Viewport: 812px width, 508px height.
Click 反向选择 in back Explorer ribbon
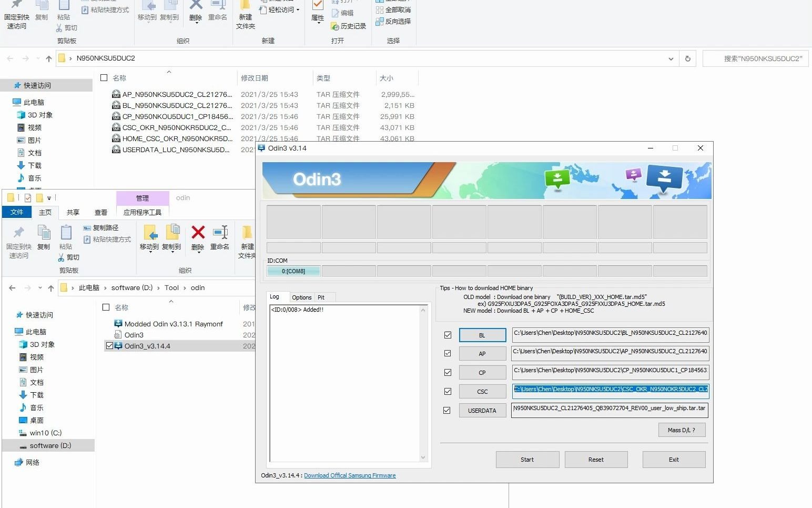393,22
